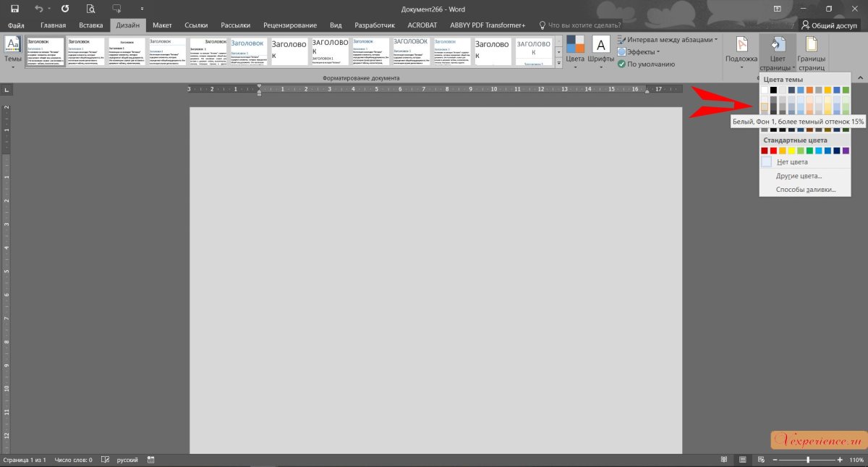
Task: Click the Число слов: 0 word count
Action: pyautogui.click(x=73, y=460)
